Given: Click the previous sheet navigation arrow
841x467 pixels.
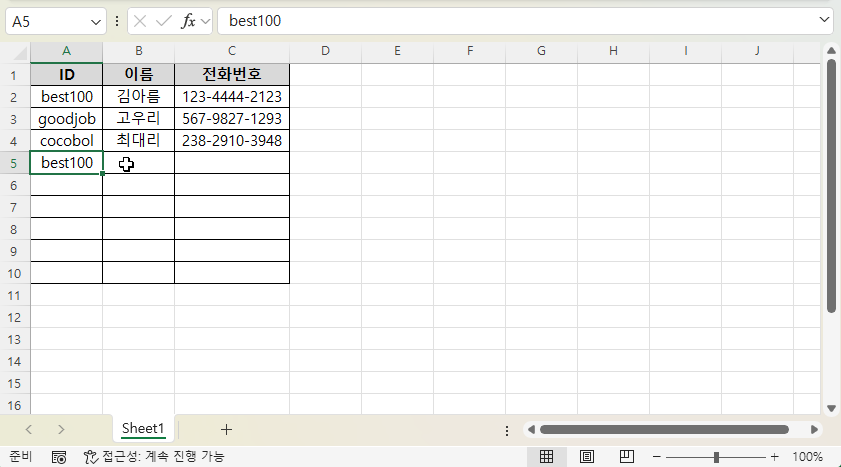Looking at the screenshot, I should 29,429.
